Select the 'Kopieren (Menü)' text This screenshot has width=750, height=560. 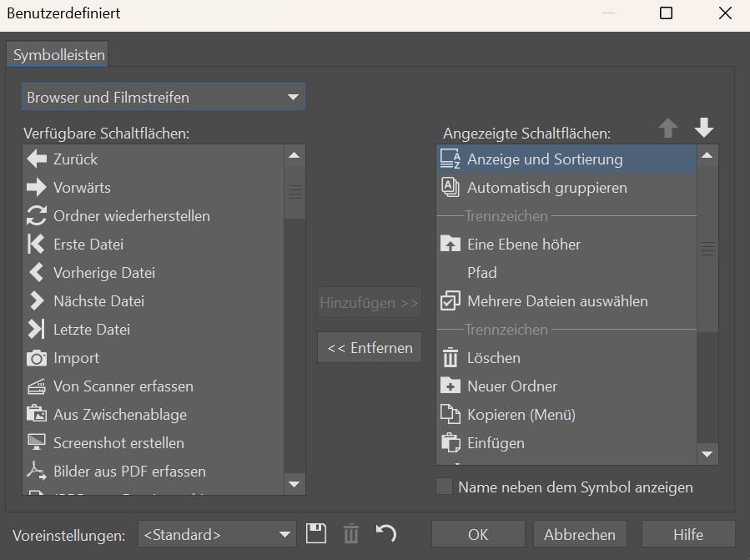(x=521, y=415)
